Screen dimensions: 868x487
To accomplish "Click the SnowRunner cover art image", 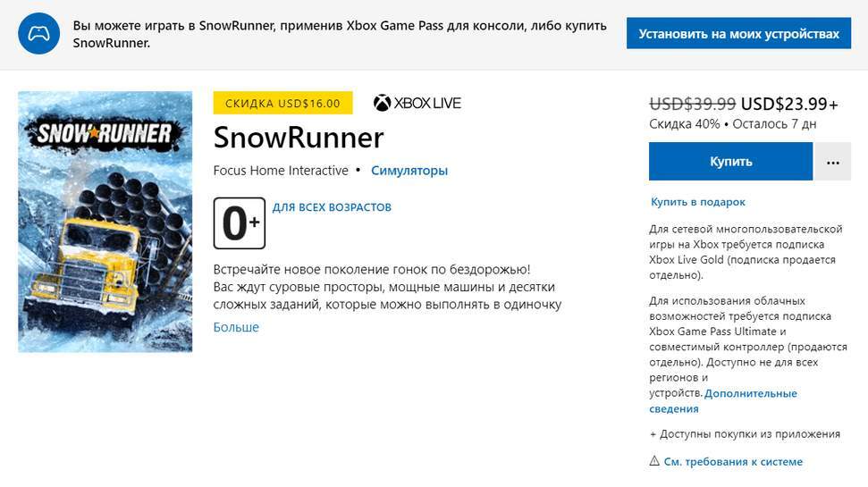I will point(105,222).
